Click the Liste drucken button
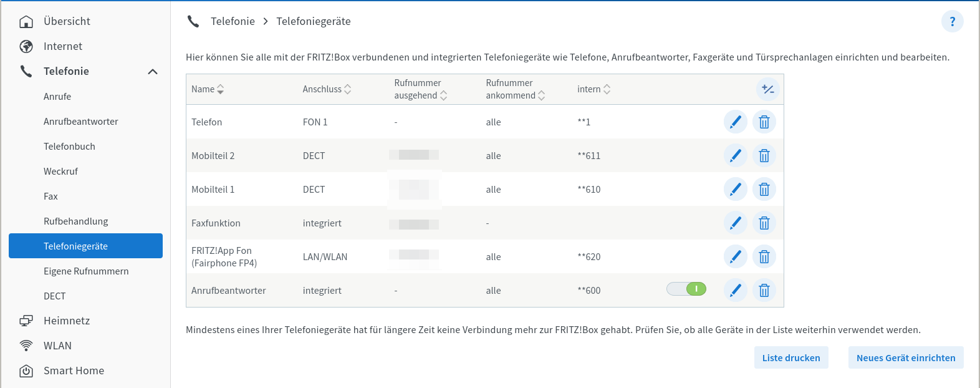This screenshot has width=980, height=388. pyautogui.click(x=791, y=357)
